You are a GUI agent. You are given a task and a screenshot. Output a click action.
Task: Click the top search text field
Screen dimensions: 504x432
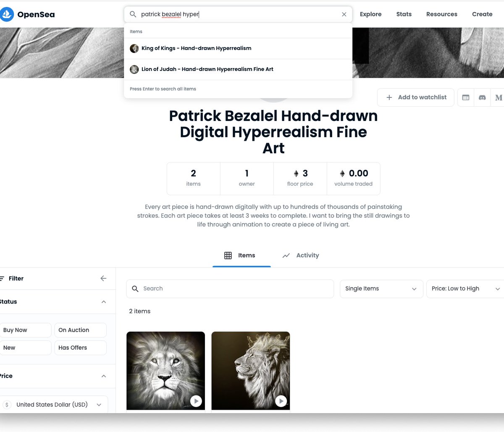238,14
